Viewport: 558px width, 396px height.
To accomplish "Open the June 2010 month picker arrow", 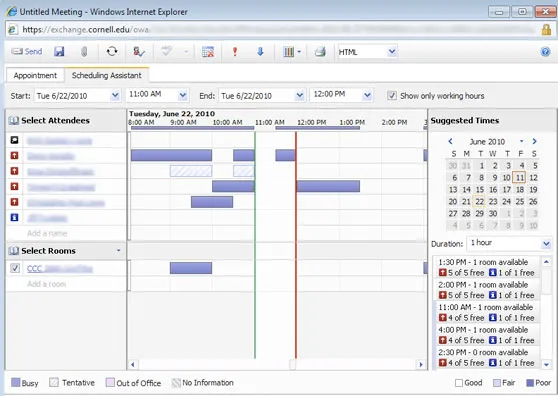I will [x=521, y=141].
